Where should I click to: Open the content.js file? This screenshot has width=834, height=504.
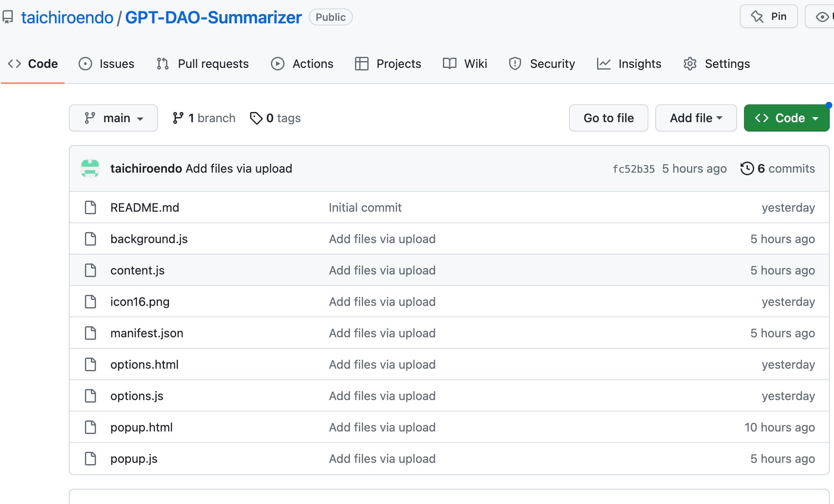tap(138, 270)
